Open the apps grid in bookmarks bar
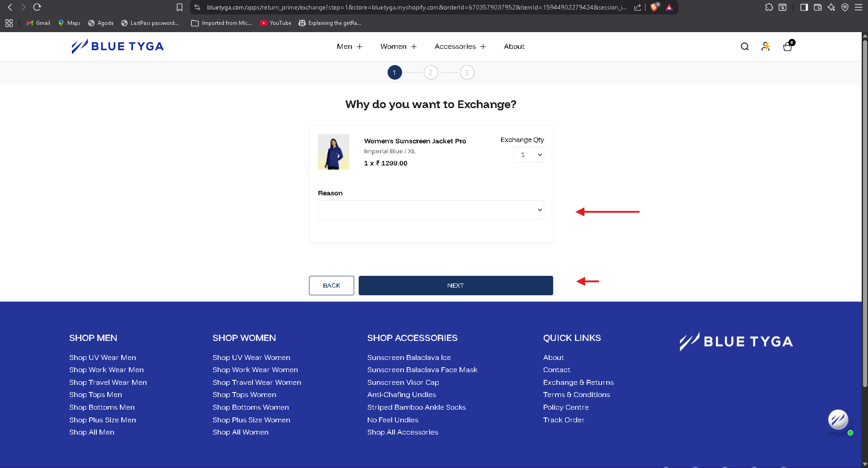The height and width of the screenshot is (468, 868). click(x=9, y=23)
